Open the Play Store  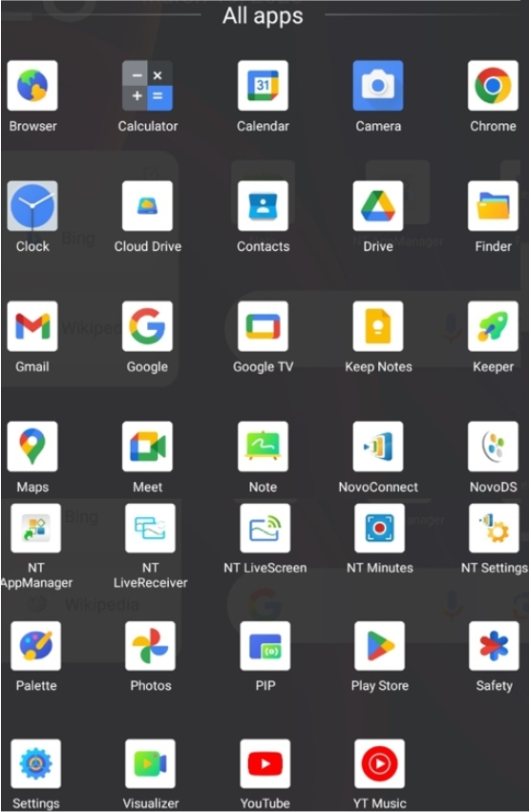click(380, 646)
